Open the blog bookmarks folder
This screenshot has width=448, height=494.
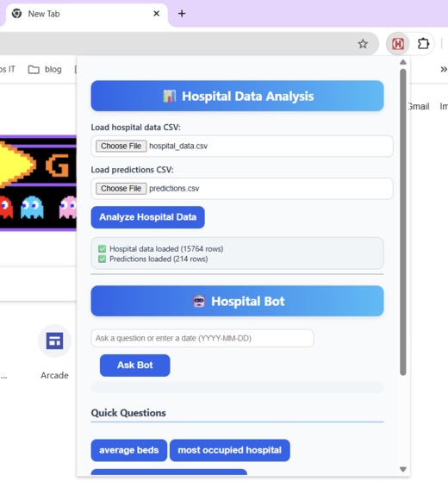click(45, 69)
